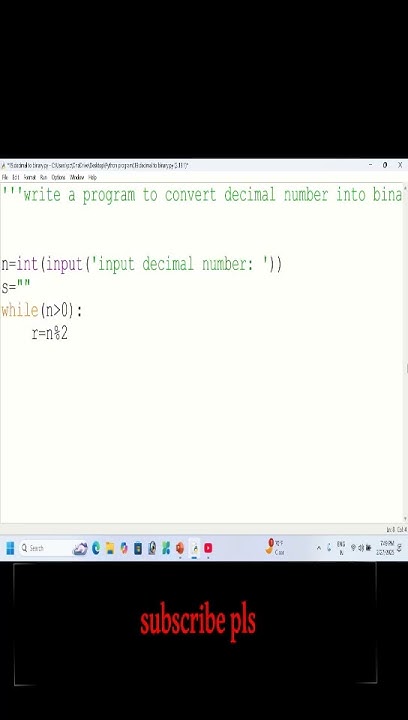This screenshot has width=408, height=720.
Task: Show hidden system tray icons
Action: click(x=319, y=548)
